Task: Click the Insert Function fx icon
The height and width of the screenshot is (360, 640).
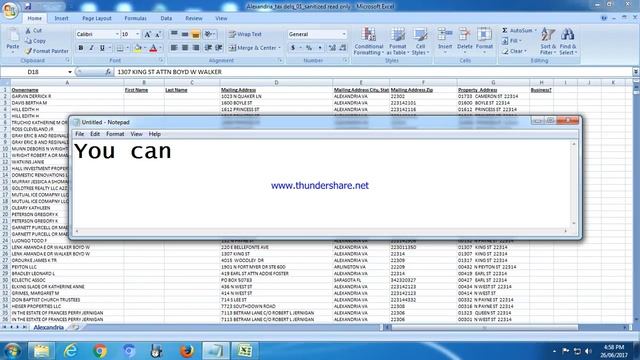Action: (x=108, y=72)
